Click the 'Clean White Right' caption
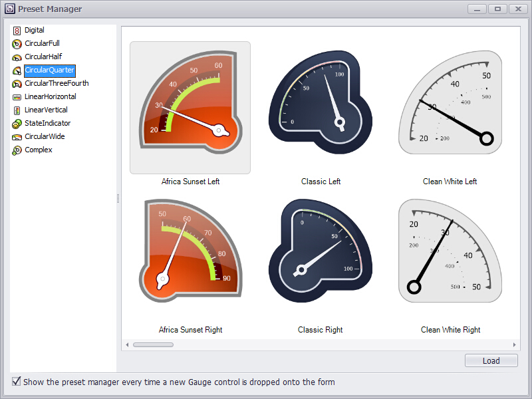Viewport: 532px width, 399px height. (451, 330)
